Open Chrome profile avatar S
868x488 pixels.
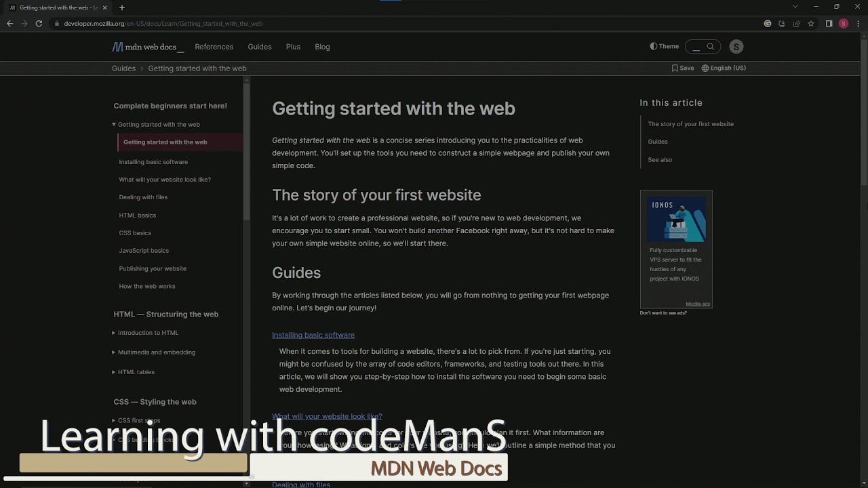(x=844, y=24)
